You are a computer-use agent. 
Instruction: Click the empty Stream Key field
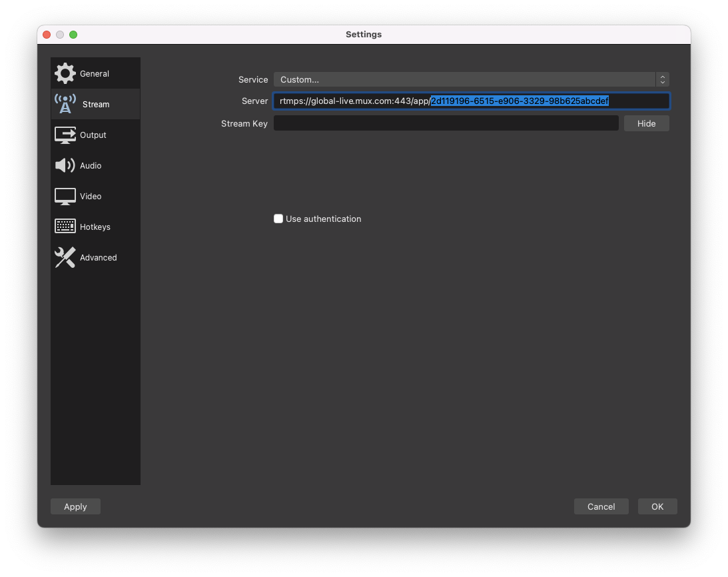click(446, 123)
